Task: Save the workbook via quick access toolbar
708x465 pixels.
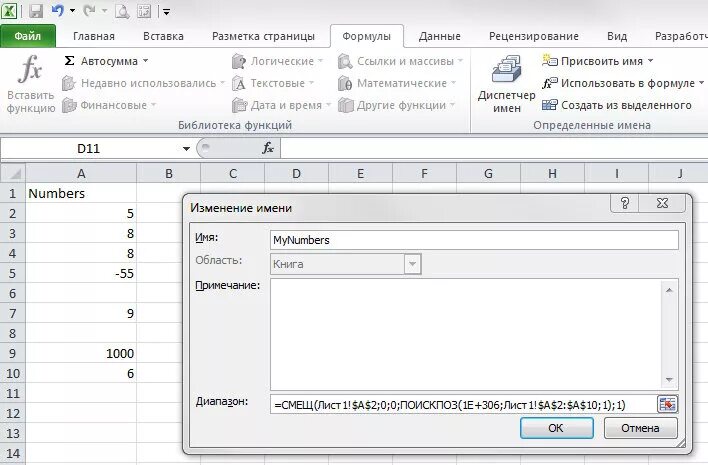Action: (36, 11)
